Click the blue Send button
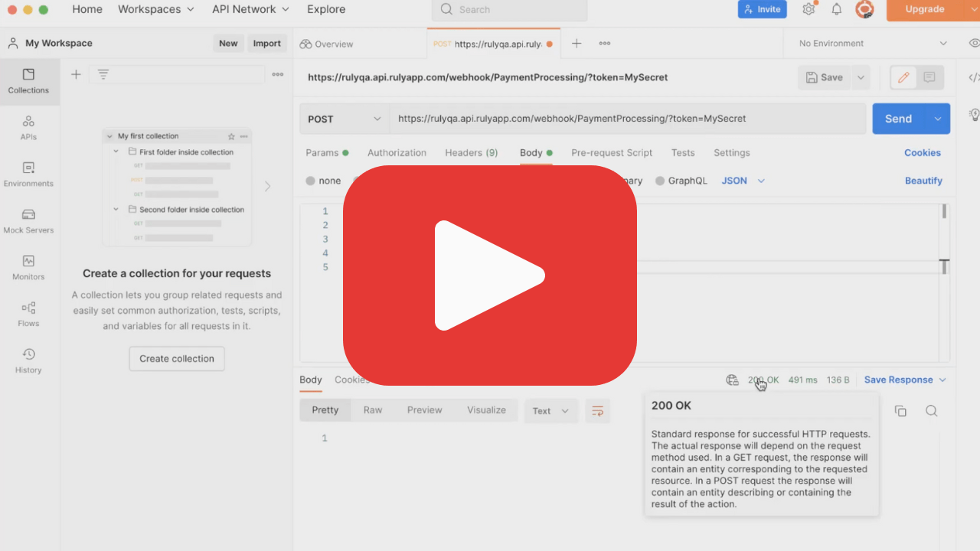980x551 pixels. (899, 119)
